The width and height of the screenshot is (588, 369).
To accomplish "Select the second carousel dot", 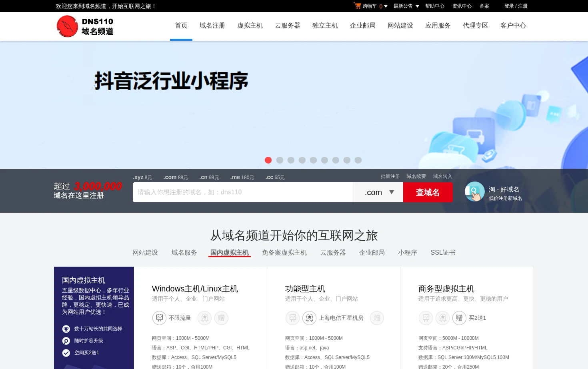I will [x=280, y=160].
